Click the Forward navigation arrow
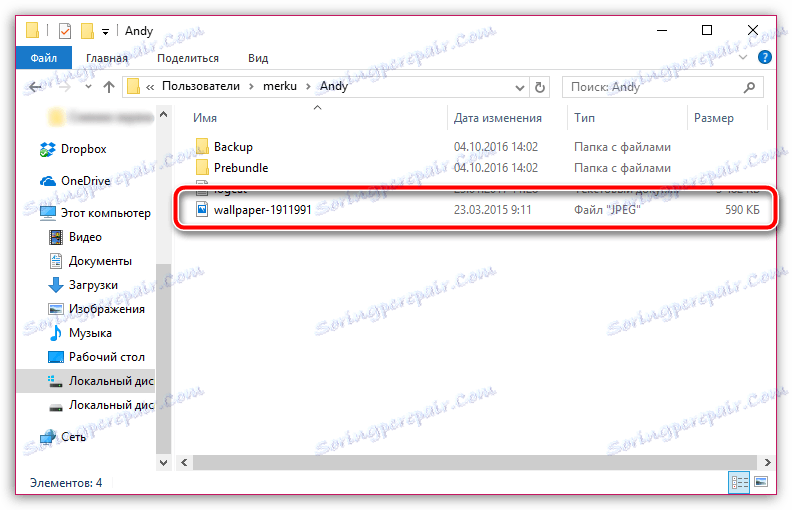Viewport: 792px width, 510px height. (x=64, y=87)
